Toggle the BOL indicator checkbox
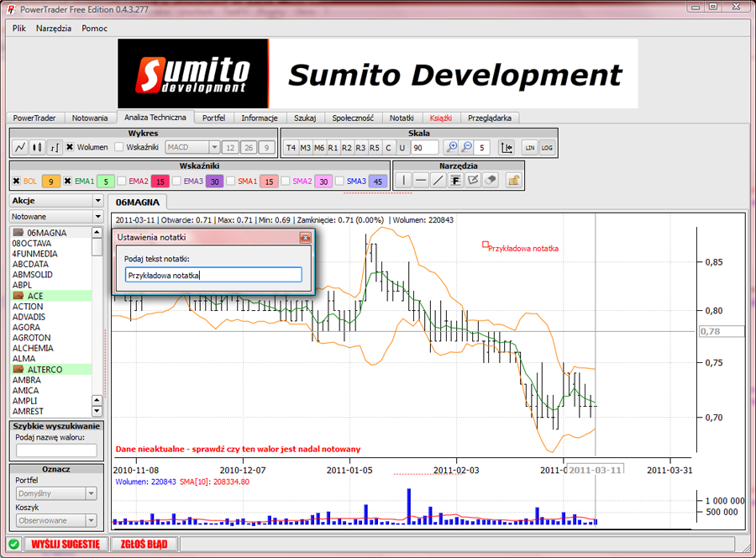This screenshot has height=558, width=756. click(17, 181)
